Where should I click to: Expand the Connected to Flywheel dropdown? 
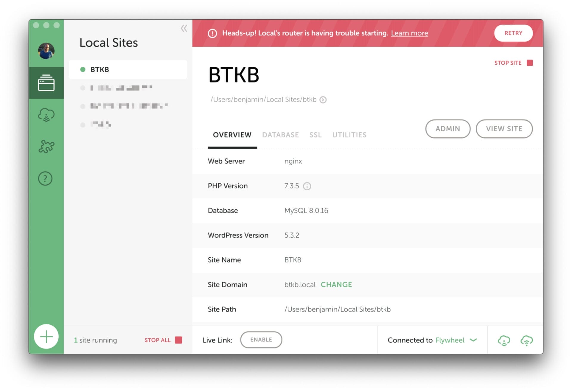(x=473, y=340)
